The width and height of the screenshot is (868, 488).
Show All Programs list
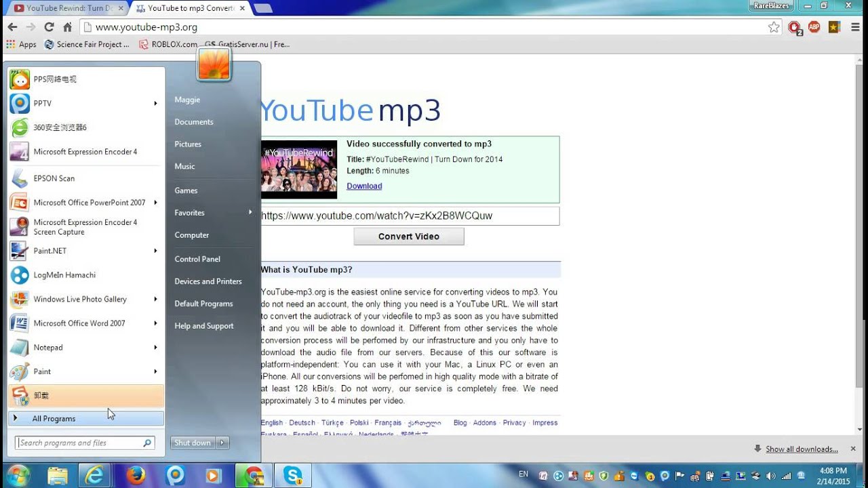[x=85, y=419]
